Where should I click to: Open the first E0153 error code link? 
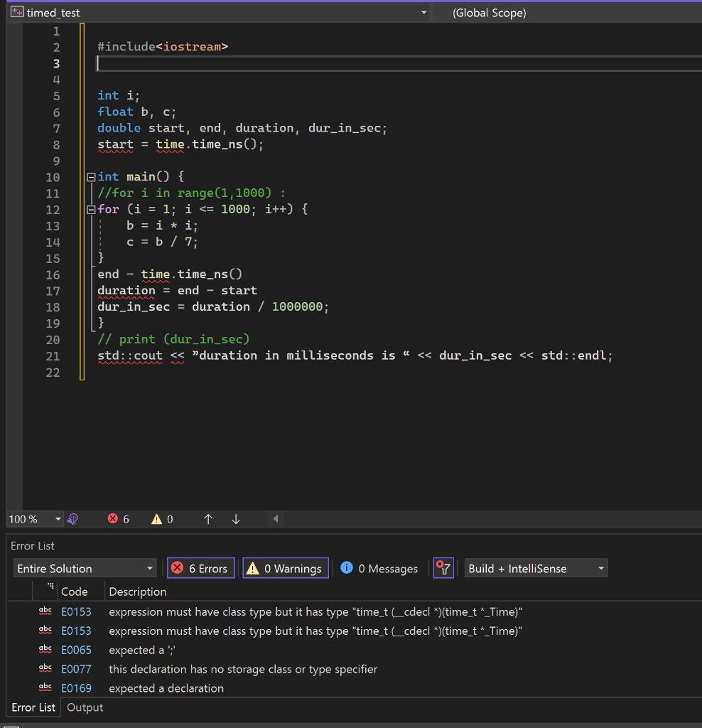tap(76, 612)
